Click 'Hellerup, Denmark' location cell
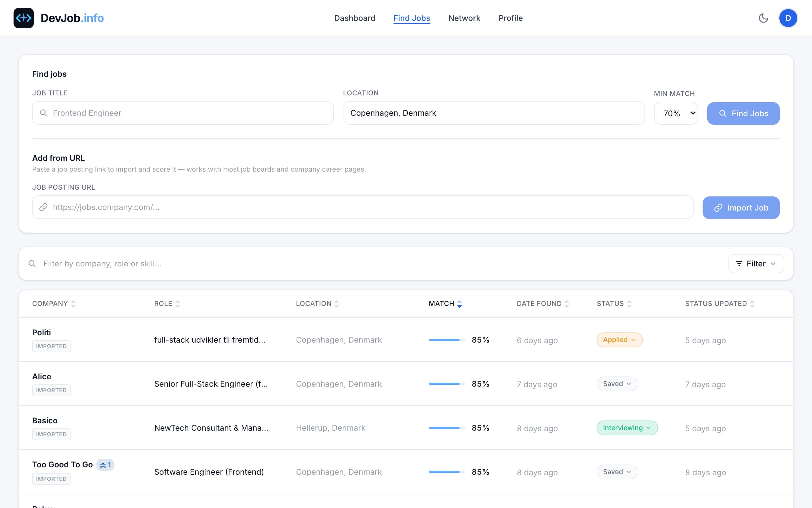Image resolution: width=812 pixels, height=508 pixels. pyautogui.click(x=330, y=428)
